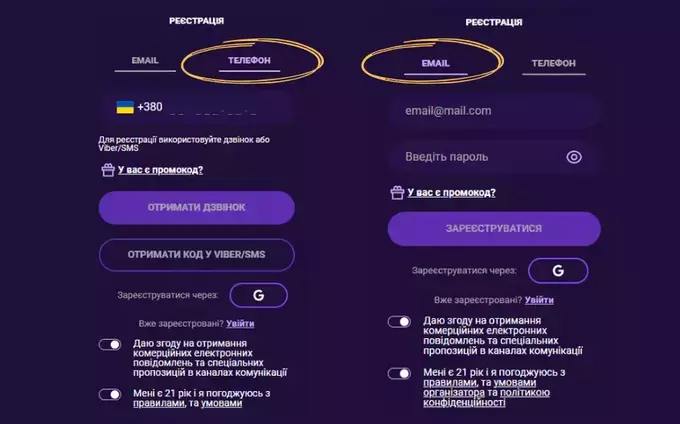Switch to ТЕЛЕФОН tab in right form
Screen dimensions: 680x424
[553, 63]
